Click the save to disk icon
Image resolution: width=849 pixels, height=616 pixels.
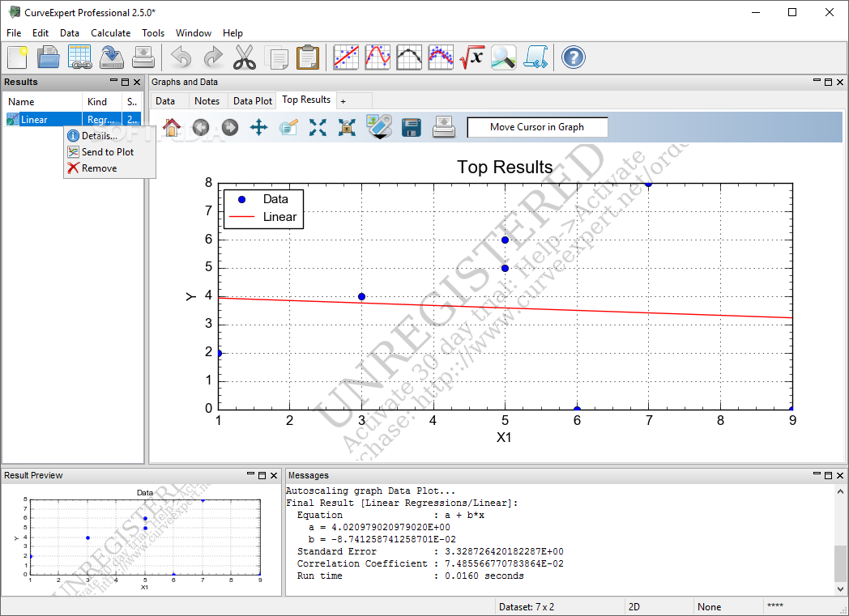click(112, 57)
